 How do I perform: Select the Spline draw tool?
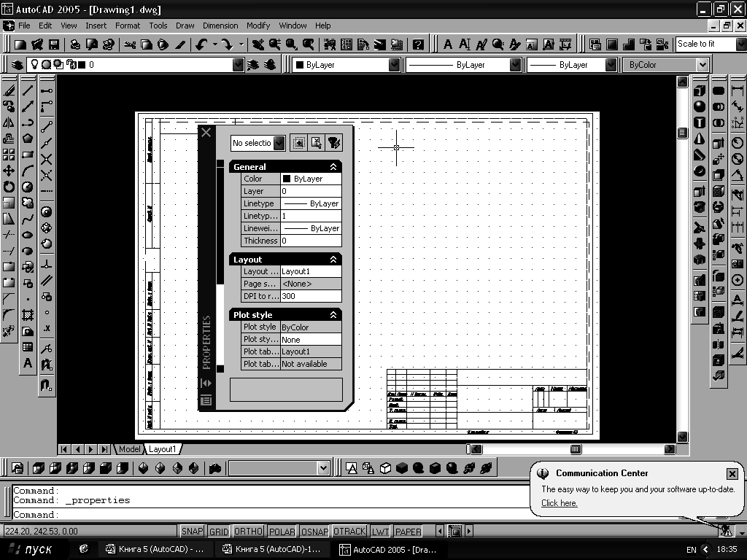(x=28, y=219)
